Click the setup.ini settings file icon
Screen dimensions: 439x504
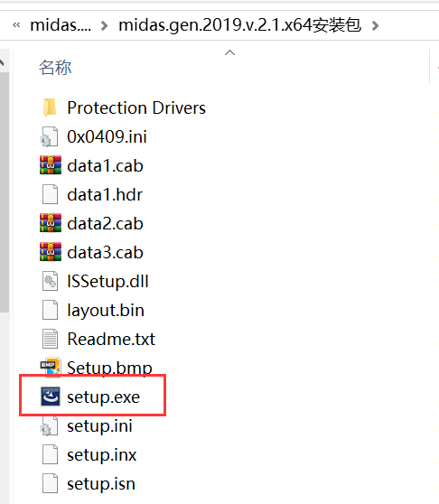(50, 426)
